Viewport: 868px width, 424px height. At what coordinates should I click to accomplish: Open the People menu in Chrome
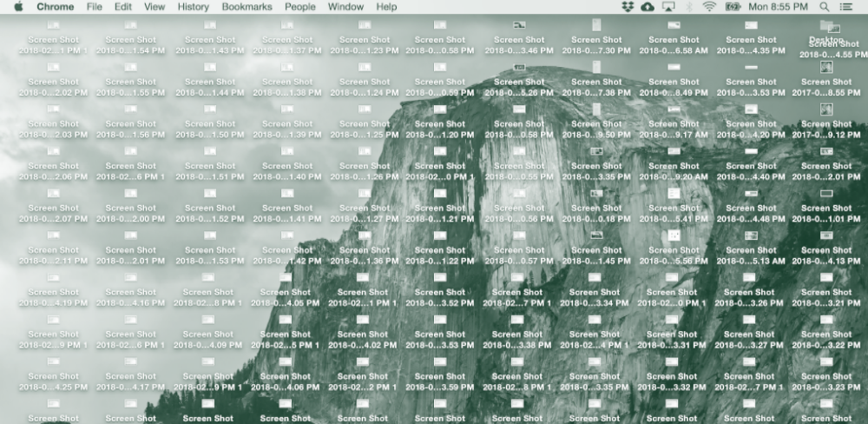(300, 7)
